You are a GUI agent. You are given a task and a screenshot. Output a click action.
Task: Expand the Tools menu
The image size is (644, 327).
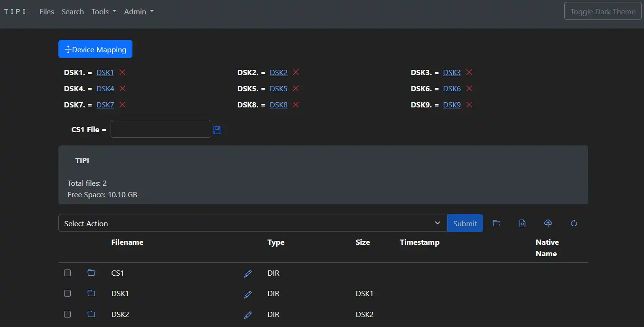click(x=103, y=12)
